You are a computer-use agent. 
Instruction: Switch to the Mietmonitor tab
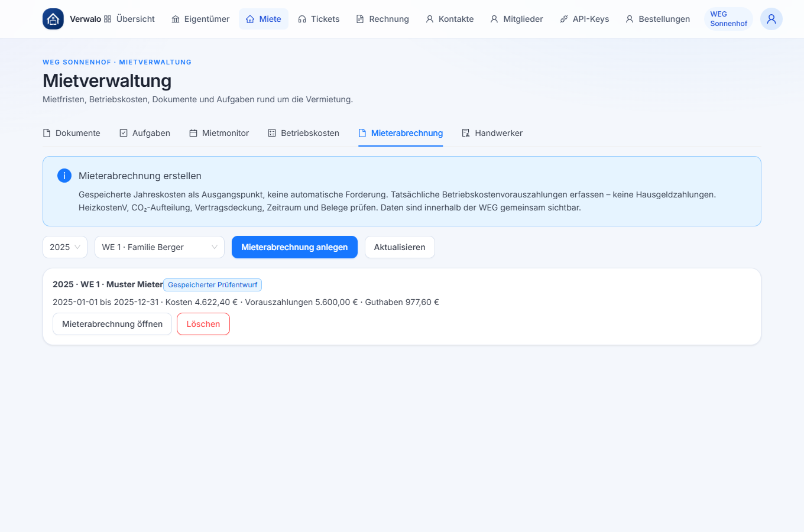(x=219, y=133)
